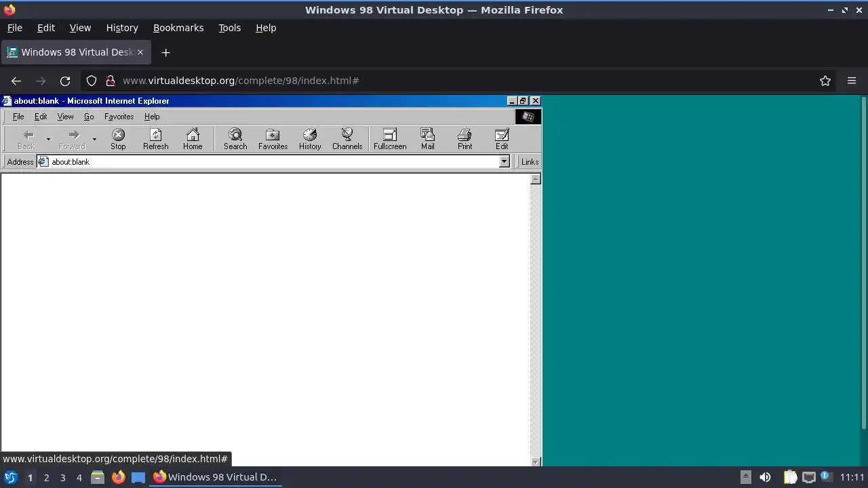Click the Edit toolbar button with pencil icon

(502, 139)
